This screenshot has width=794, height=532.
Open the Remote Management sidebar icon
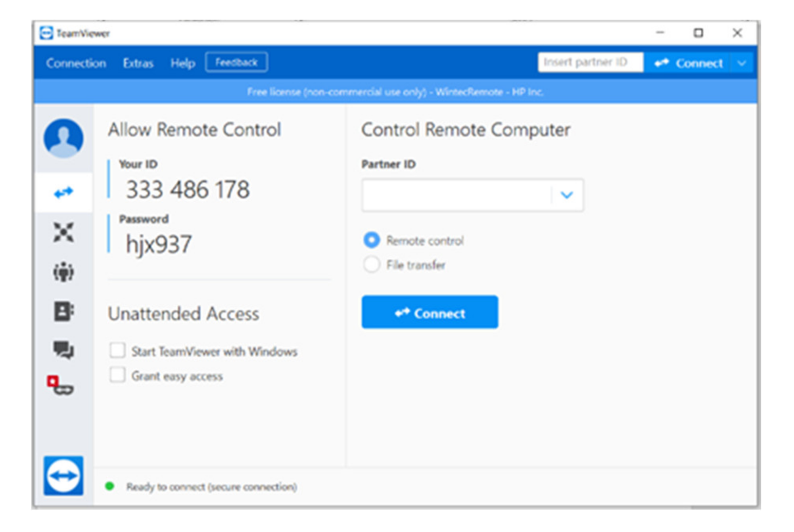[x=63, y=232]
